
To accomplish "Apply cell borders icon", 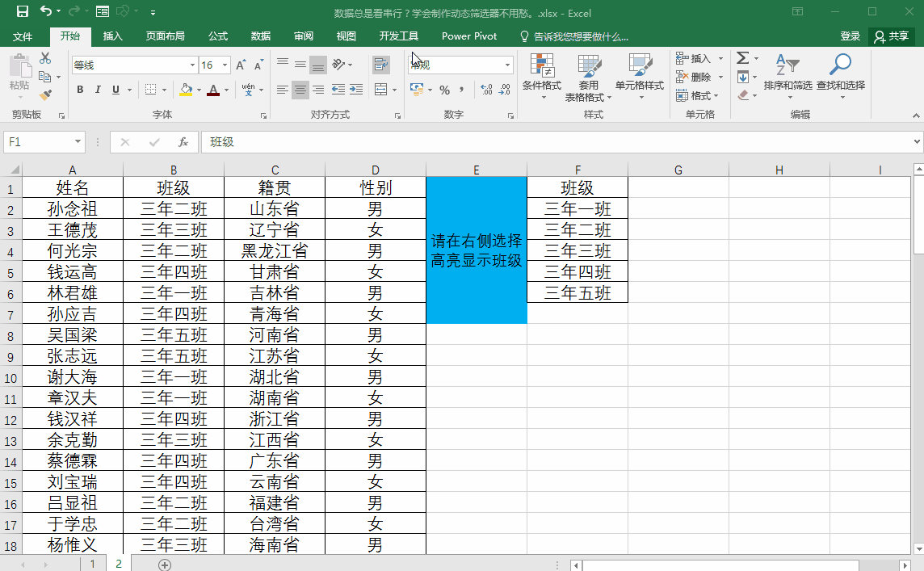I will coord(151,90).
